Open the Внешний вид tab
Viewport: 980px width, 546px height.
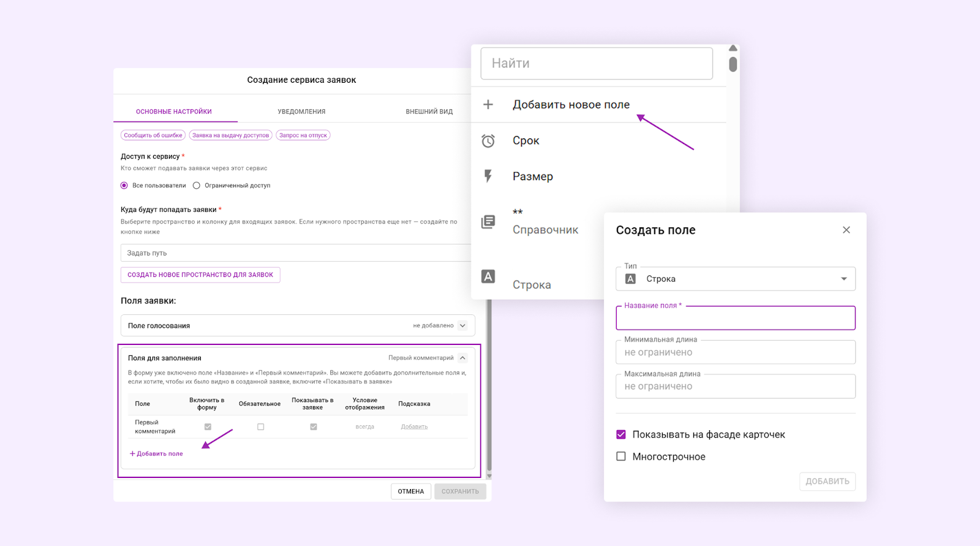point(429,112)
